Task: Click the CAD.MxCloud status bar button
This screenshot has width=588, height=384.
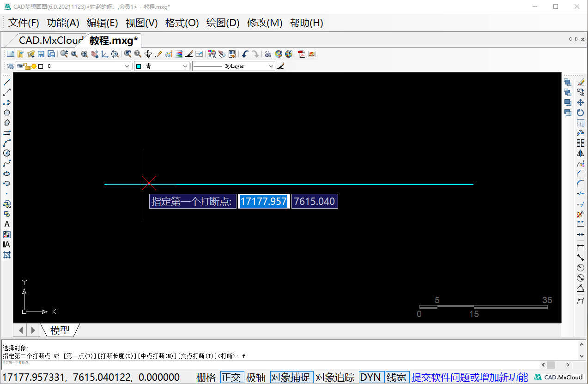Action: pos(559,377)
